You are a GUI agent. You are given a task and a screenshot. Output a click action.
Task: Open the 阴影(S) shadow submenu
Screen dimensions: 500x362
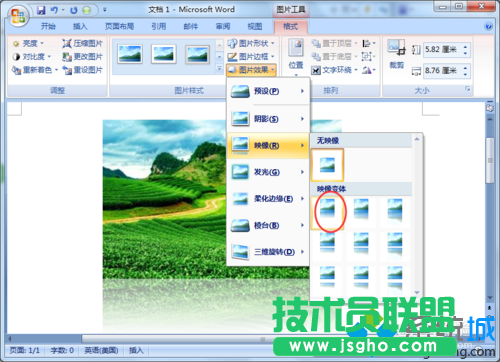point(268,119)
